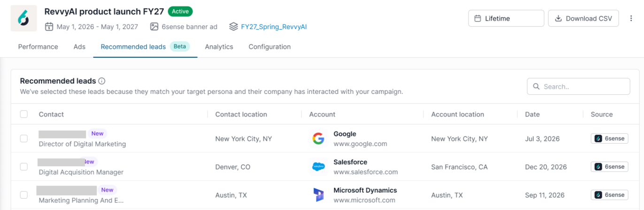
Task: Click the New tag in the Microsoft Dynamics row
Action: (107, 190)
